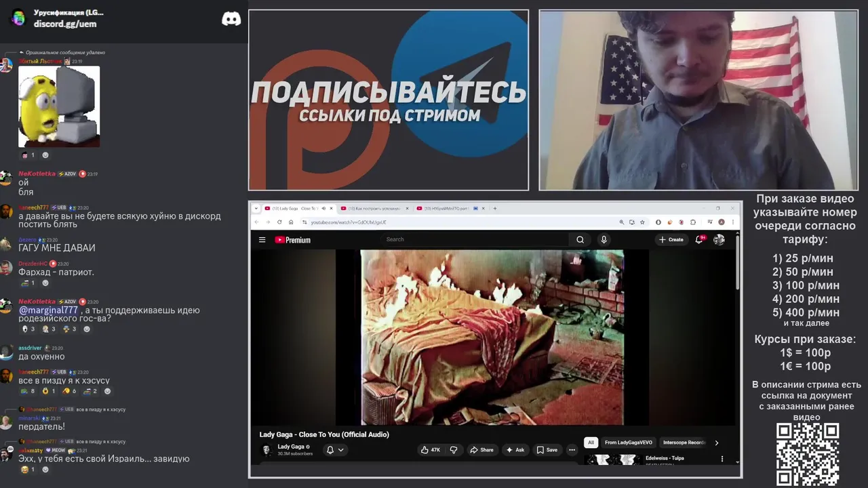View site information in the address bar

304,222
